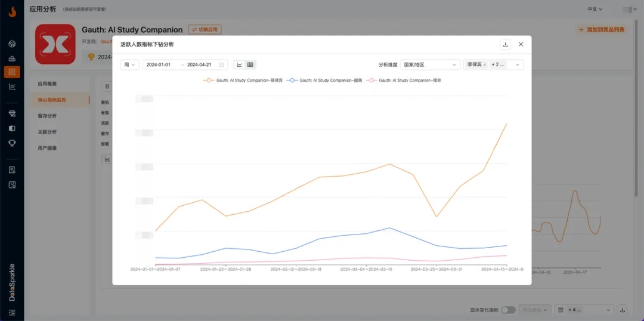This screenshot has height=321, width=644.
Task: Select 留存分析 in the side menu
Action: pos(47,116)
